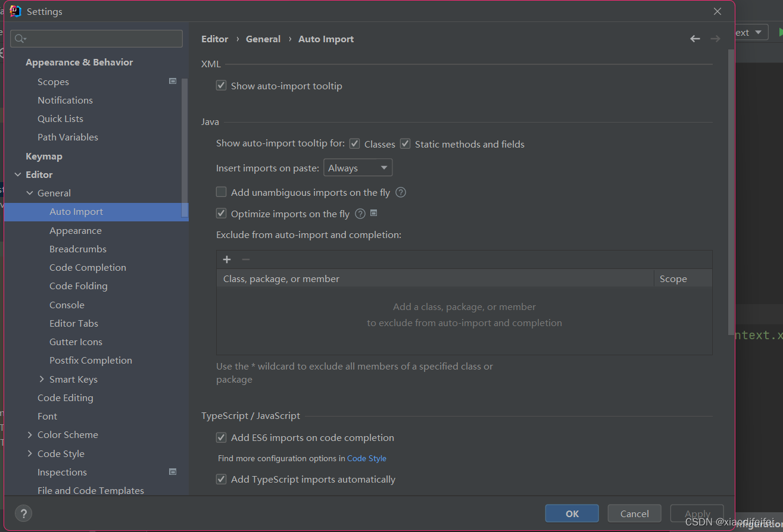Open Breadcrumbs settings page
This screenshot has width=783, height=532.
(x=78, y=249)
